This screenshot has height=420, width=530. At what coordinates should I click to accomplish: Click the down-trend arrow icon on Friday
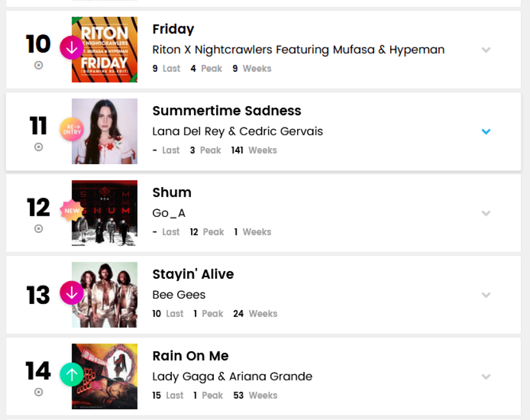click(72, 48)
